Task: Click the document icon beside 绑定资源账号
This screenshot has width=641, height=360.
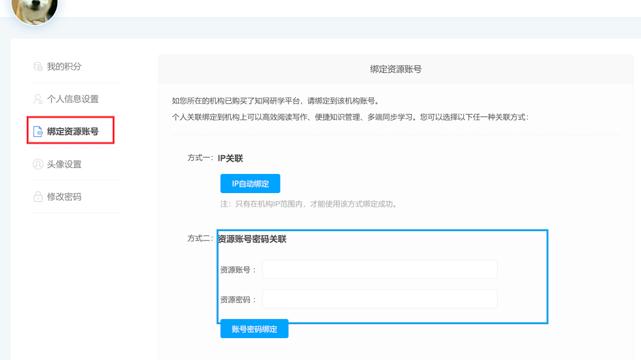Action: (38, 131)
